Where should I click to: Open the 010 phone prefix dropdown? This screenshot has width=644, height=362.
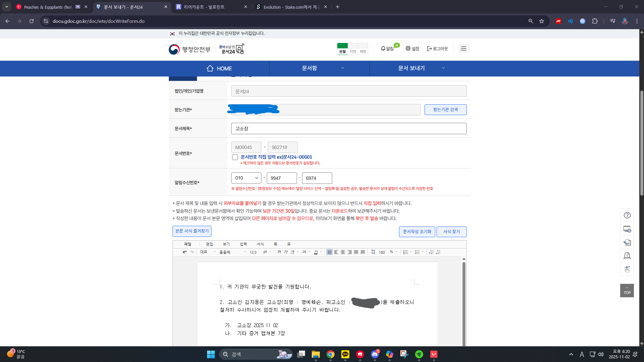click(x=246, y=178)
